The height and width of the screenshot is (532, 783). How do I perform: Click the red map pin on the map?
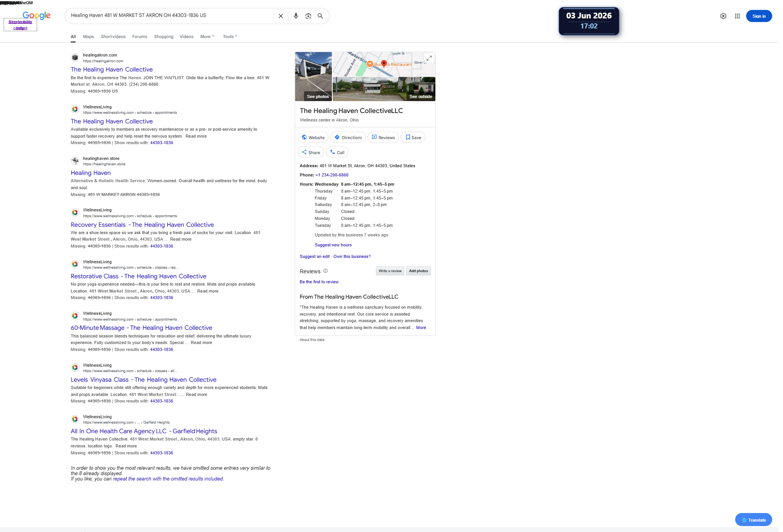click(384, 64)
